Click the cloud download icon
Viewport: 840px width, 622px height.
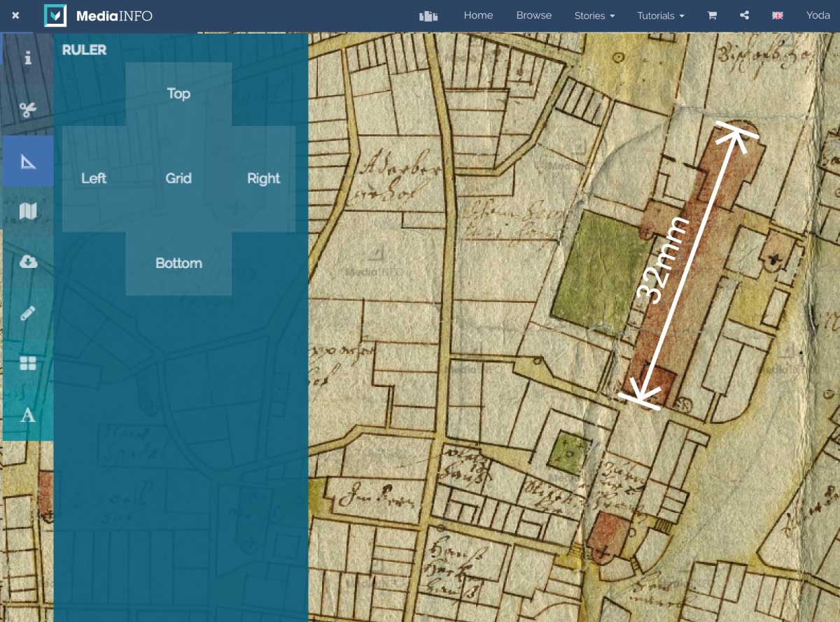[28, 262]
